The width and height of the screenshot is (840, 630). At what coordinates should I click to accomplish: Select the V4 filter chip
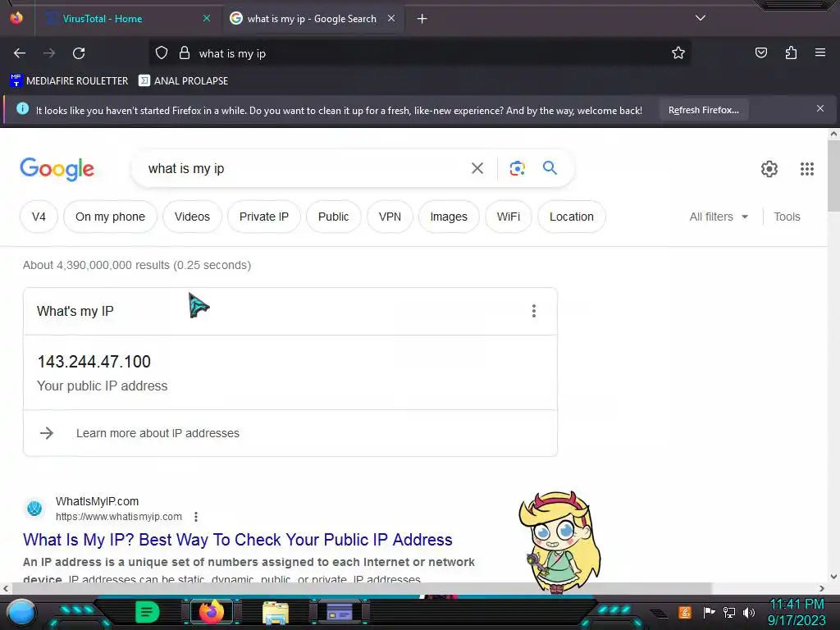pyautogui.click(x=39, y=217)
